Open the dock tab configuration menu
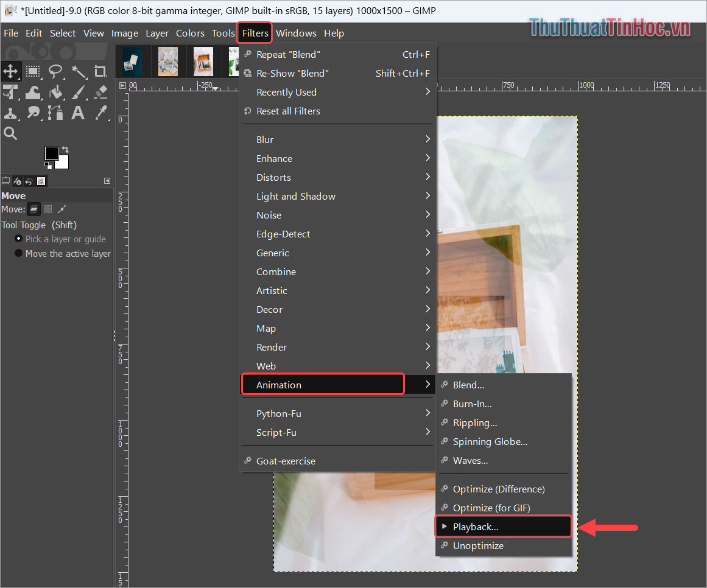This screenshot has width=707, height=588. tap(107, 181)
